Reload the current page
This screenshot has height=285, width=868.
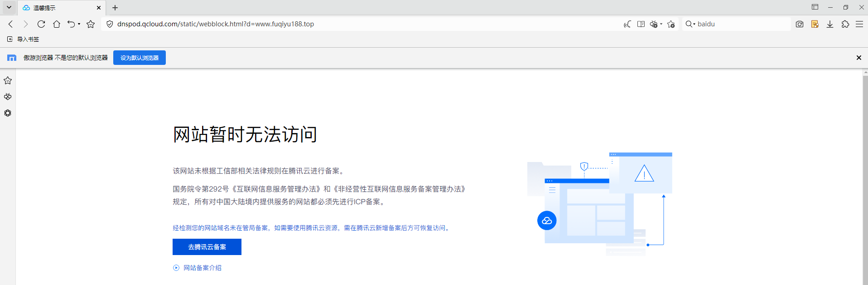(41, 24)
